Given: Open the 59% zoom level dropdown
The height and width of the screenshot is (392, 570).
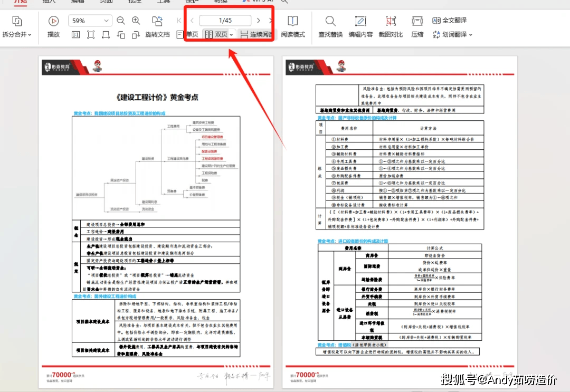Looking at the screenshot, I should pyautogui.click(x=107, y=21).
